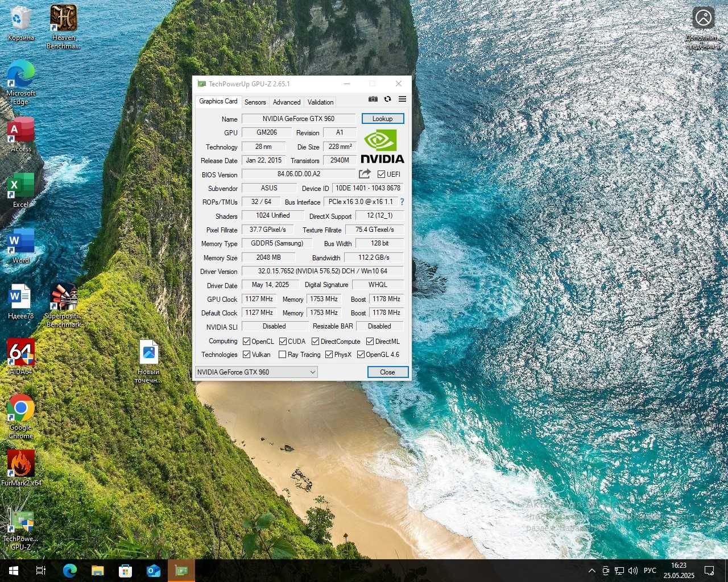The height and width of the screenshot is (582, 728).
Task: Open Edge from the taskbar
Action: coord(69,571)
